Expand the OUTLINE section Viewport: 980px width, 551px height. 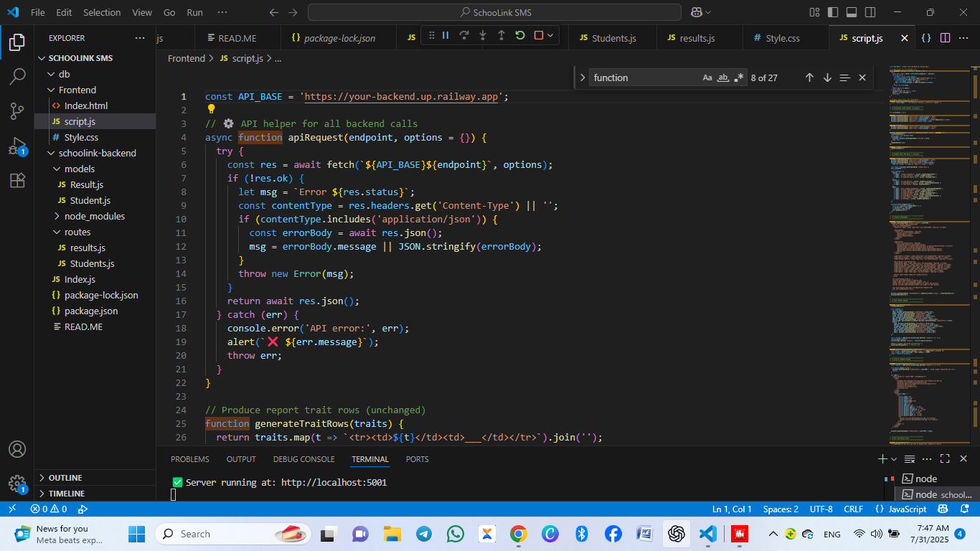point(65,478)
